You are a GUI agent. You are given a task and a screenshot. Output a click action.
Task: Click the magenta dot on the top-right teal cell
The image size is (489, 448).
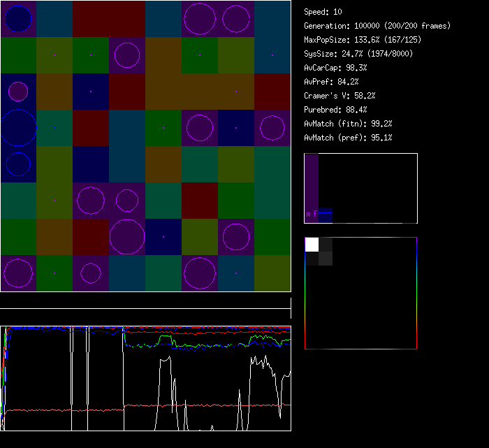click(x=272, y=55)
